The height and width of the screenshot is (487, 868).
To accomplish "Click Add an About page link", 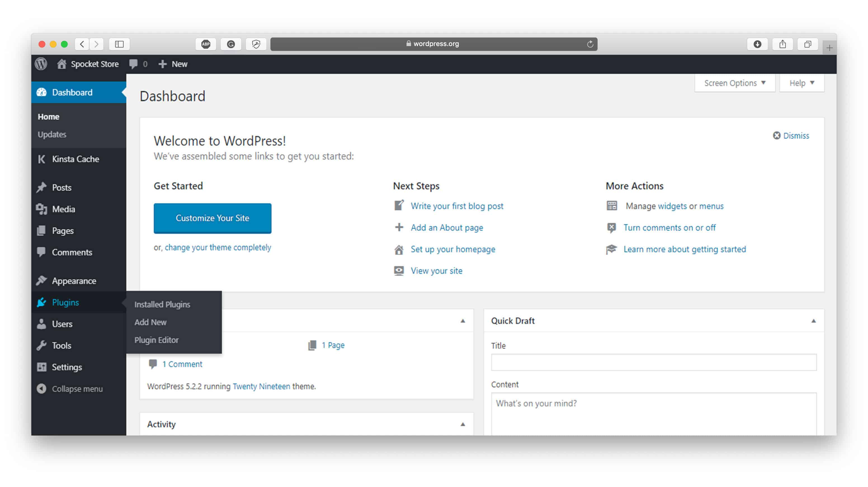I will 447,227.
